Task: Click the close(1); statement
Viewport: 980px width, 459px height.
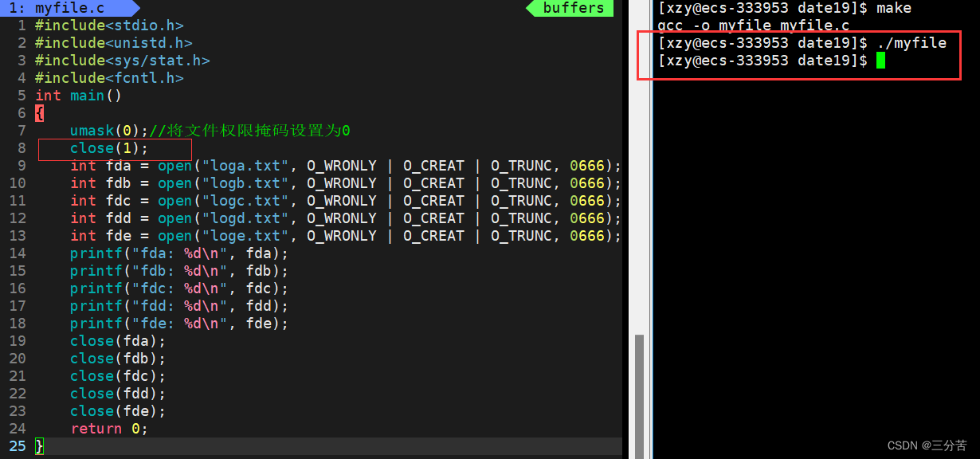Action: click(x=109, y=148)
